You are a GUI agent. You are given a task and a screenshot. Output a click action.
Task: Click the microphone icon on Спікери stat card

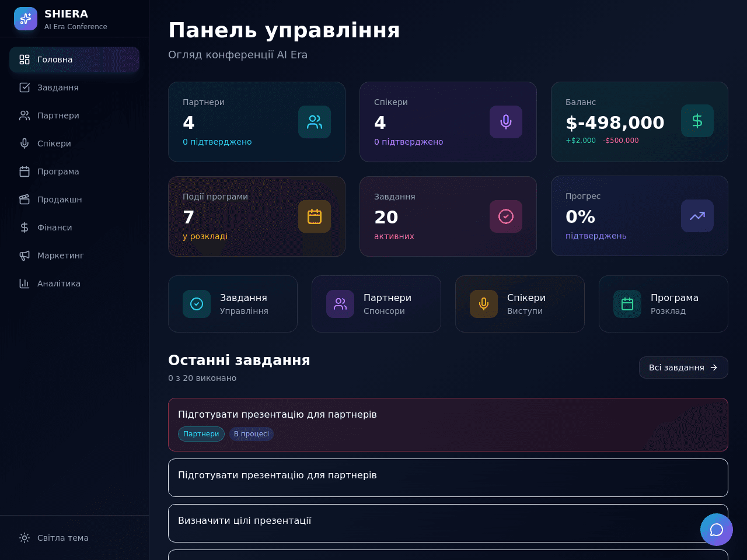point(506,122)
